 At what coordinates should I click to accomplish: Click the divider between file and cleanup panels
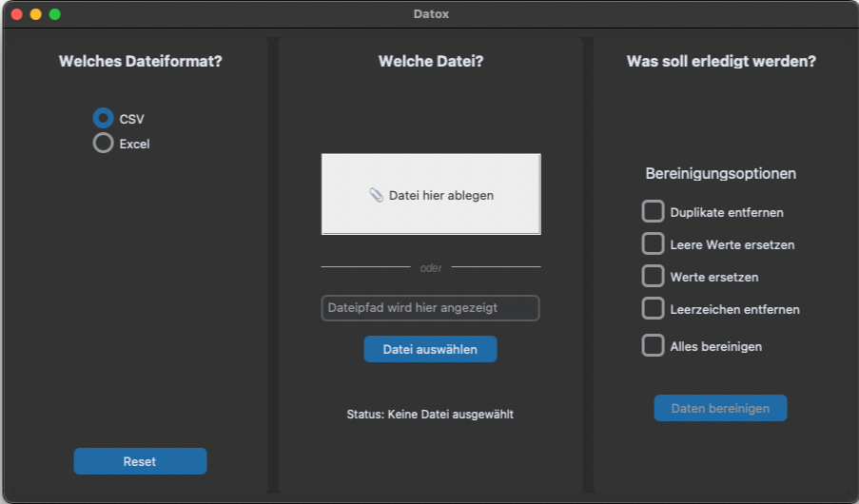(588, 264)
